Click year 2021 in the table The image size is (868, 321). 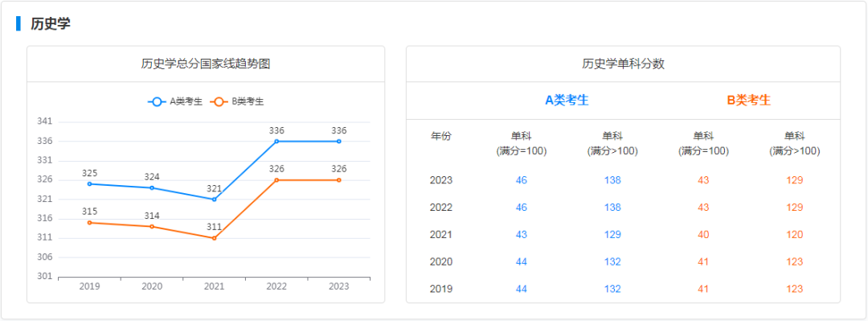click(441, 234)
